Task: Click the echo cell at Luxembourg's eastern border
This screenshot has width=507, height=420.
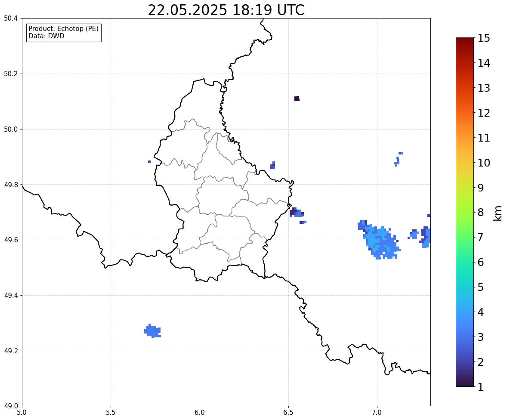Action: click(297, 213)
